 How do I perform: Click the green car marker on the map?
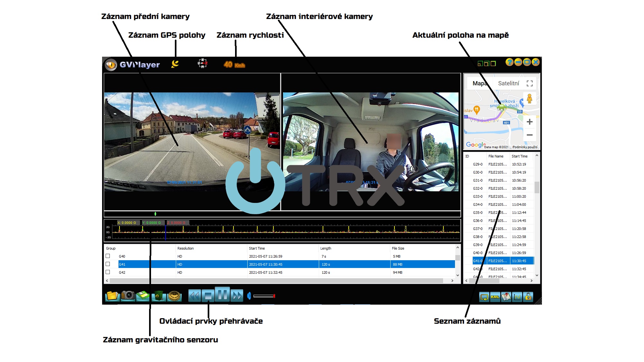tap(501, 108)
